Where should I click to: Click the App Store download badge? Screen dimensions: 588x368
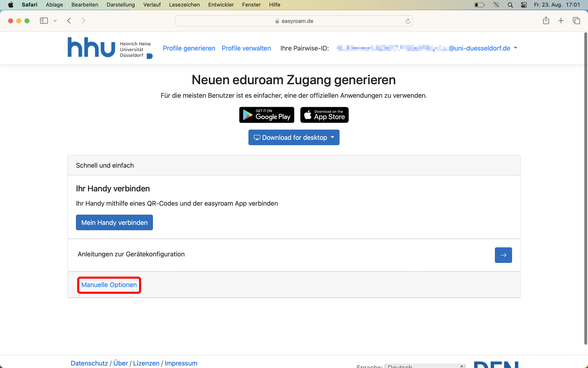pyautogui.click(x=324, y=115)
